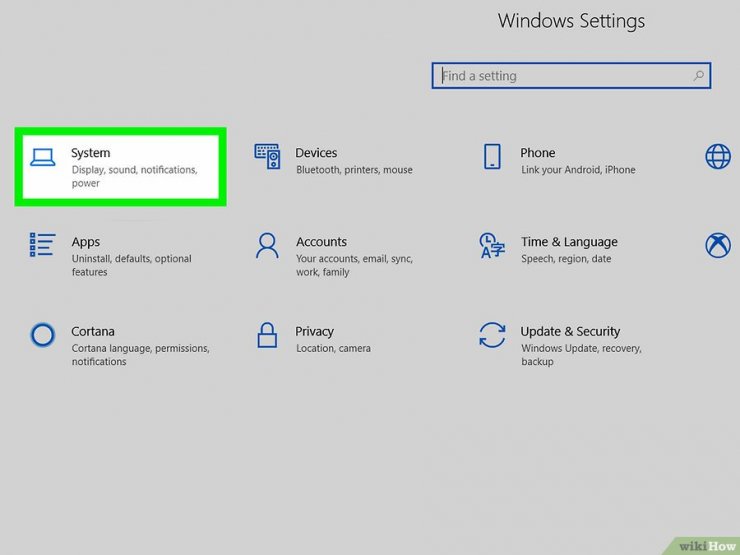Click the Windows Settings heading
The height and width of the screenshot is (555, 740).
(571, 21)
